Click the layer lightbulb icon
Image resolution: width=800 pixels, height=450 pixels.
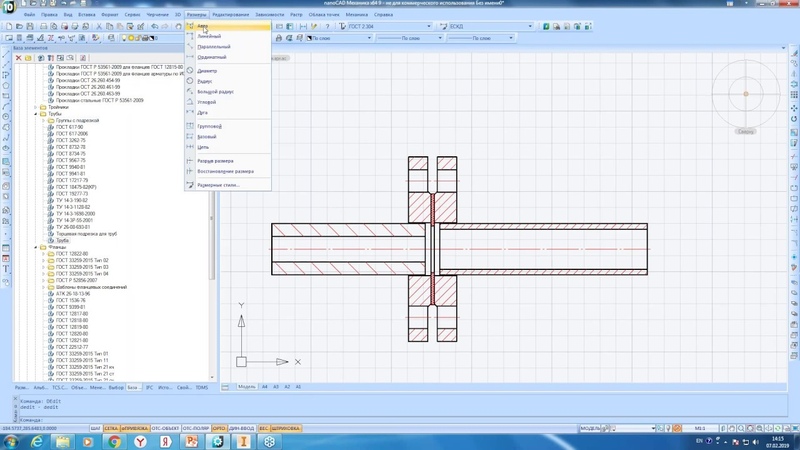[124, 38]
